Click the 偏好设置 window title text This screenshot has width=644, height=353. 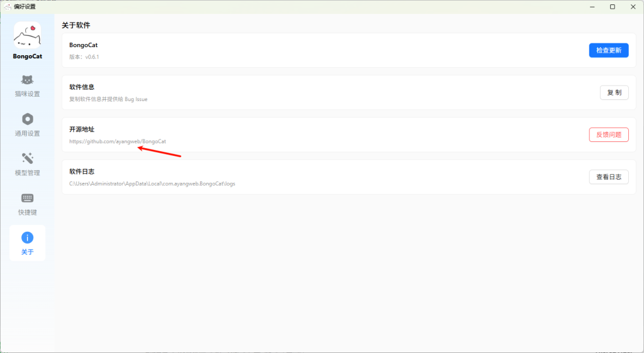click(25, 6)
